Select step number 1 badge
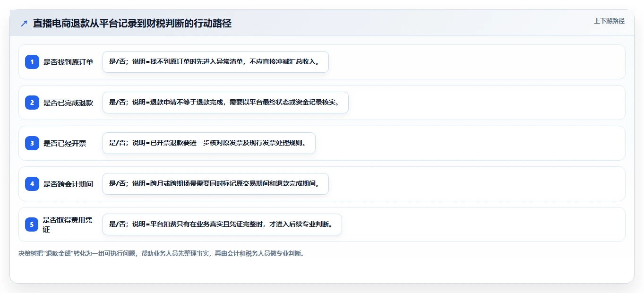This screenshot has height=293, width=644. (x=32, y=62)
